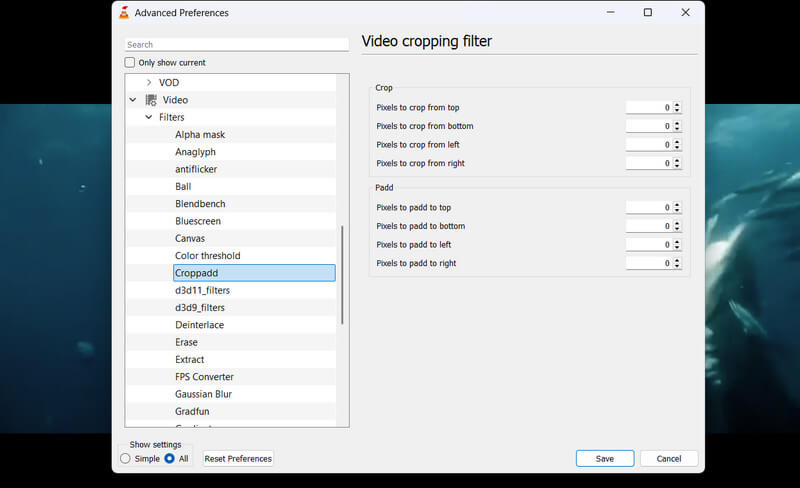Viewport: 800px width, 488px height.
Task: Decrease pixels to padd to right
Action: coord(677,266)
